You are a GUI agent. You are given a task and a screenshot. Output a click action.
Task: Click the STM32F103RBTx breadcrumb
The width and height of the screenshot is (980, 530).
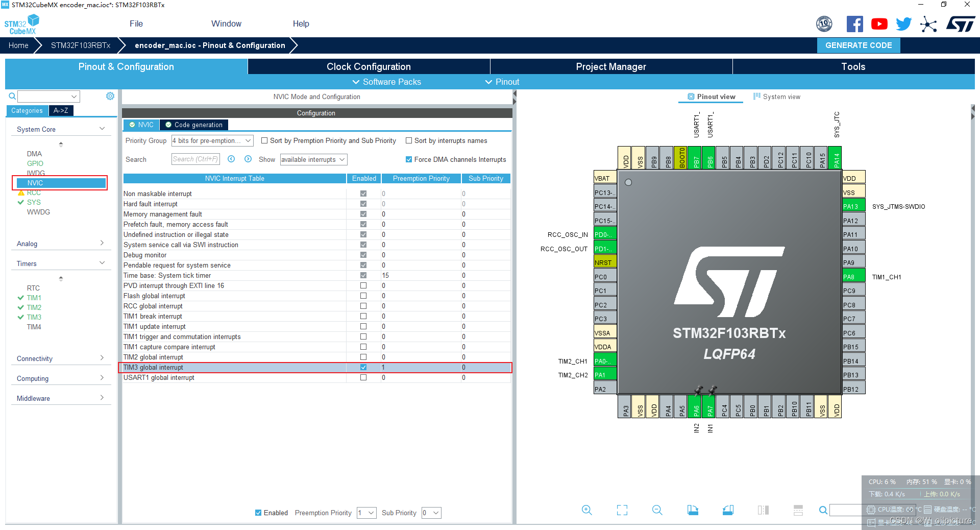[81, 45]
